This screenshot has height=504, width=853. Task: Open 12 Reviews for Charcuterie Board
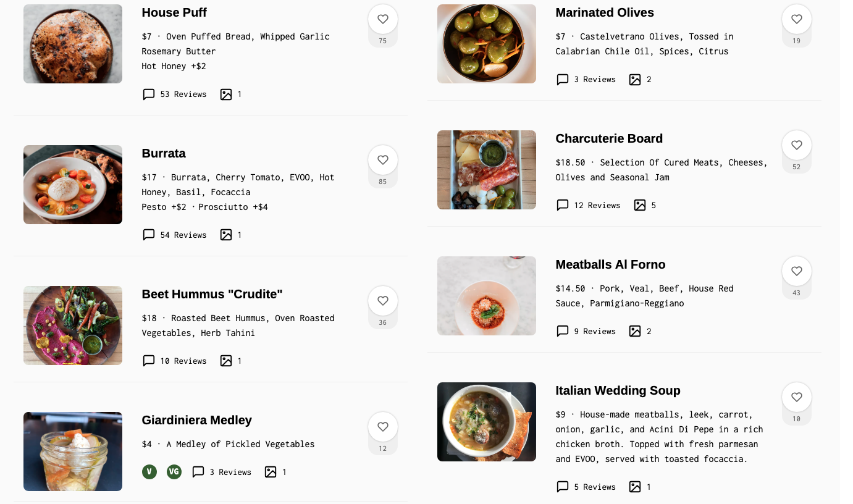point(597,206)
